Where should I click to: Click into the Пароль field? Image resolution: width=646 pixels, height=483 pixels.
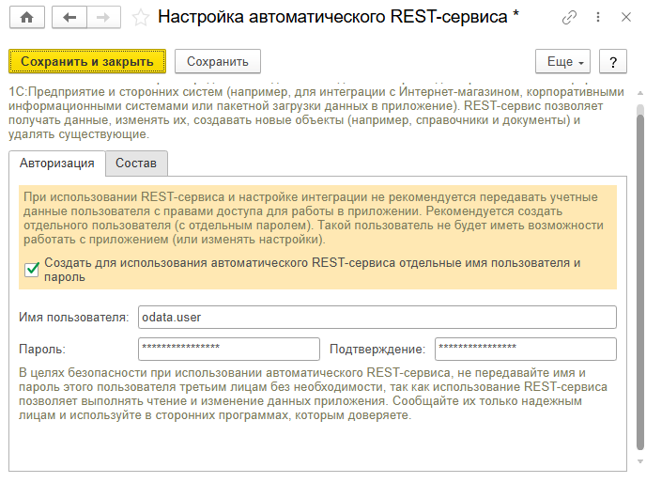229,349
